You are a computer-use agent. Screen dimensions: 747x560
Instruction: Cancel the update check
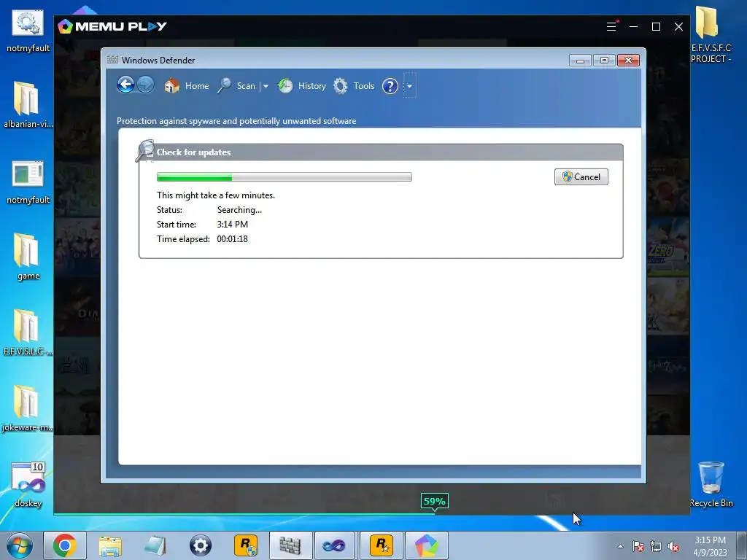[581, 177]
